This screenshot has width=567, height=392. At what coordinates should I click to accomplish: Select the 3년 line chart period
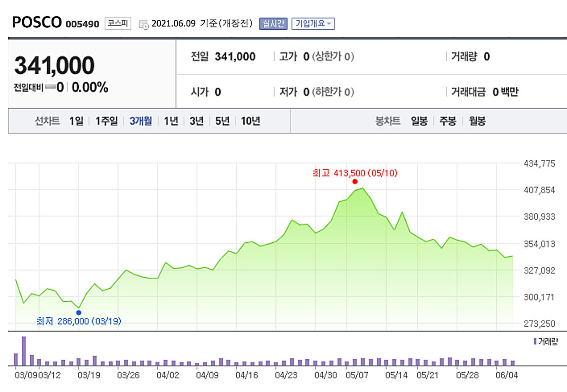pos(197,121)
